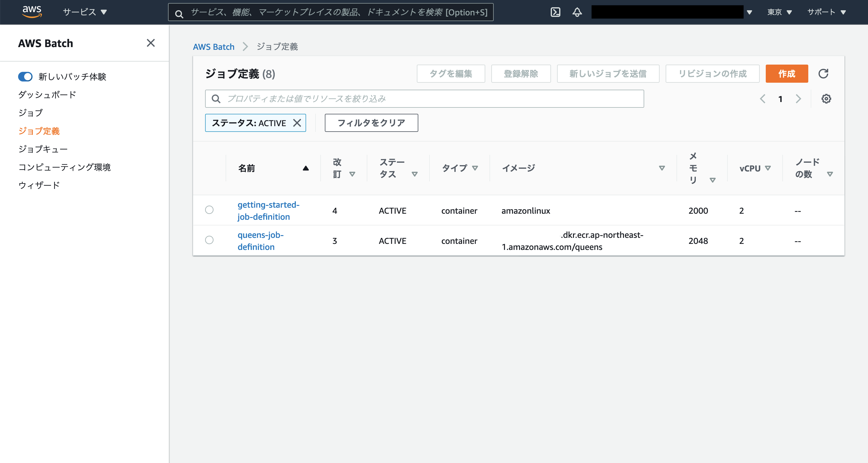Sort by the 改訂 column

click(352, 174)
